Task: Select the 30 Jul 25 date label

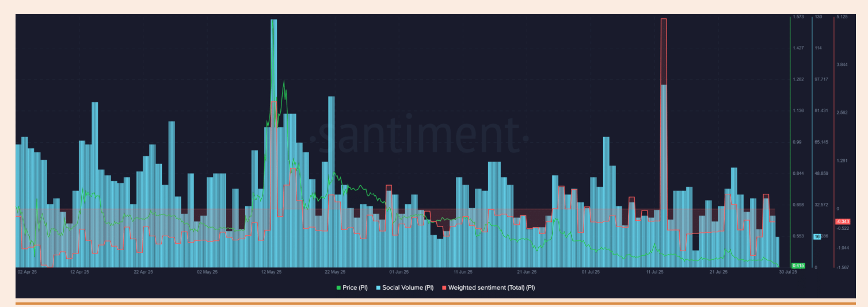Action: pyautogui.click(x=788, y=272)
